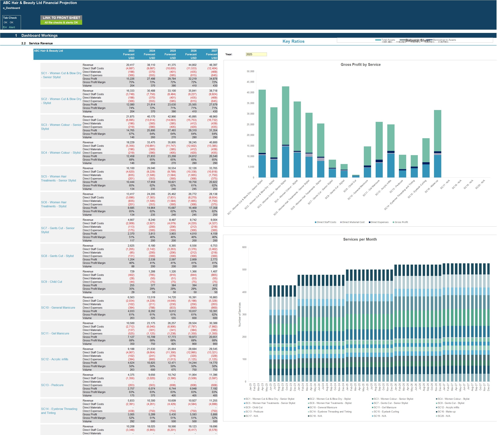Select the 2027 Forecast column header
The width and height of the screenshot is (504, 435).
pyautogui.click(x=211, y=55)
